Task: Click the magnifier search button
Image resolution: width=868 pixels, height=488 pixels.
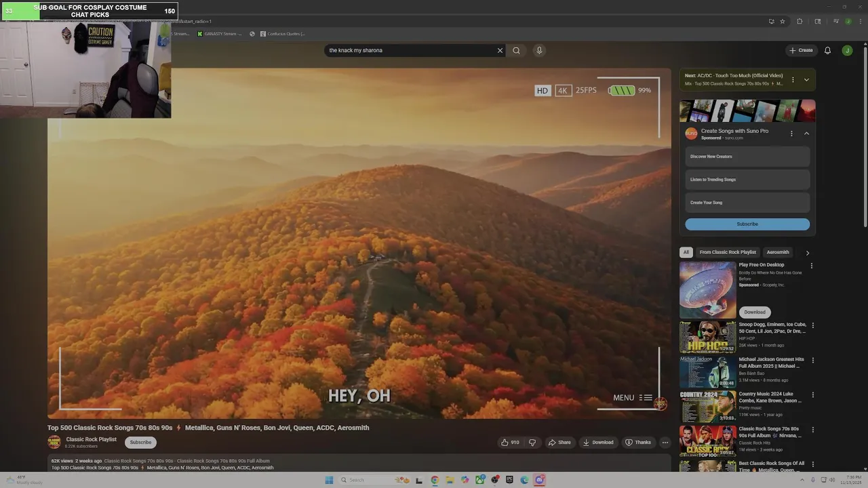Action: tap(516, 50)
